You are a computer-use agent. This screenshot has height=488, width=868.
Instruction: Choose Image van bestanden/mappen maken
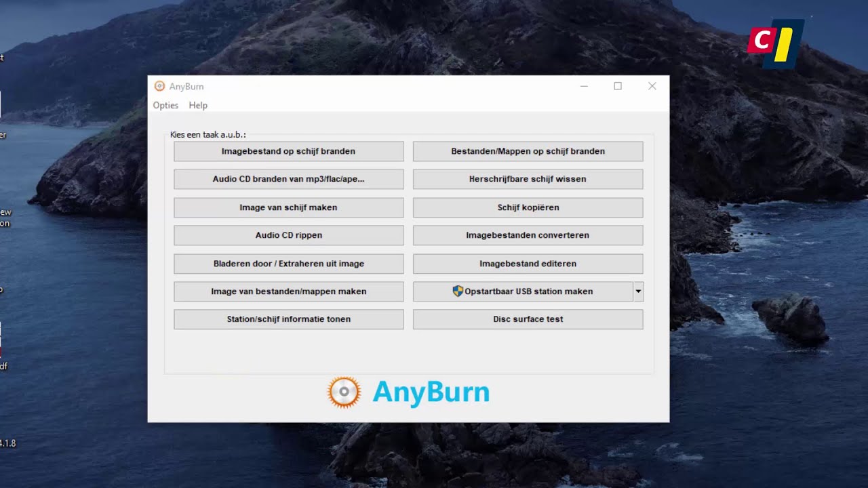(x=289, y=291)
